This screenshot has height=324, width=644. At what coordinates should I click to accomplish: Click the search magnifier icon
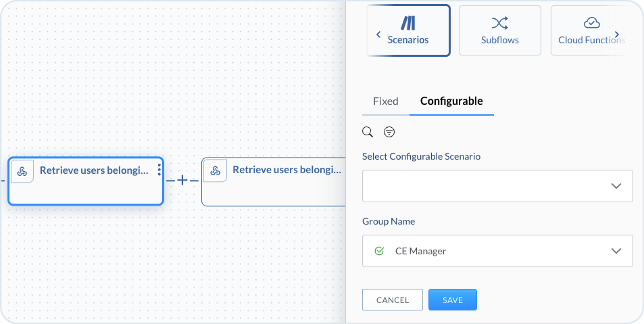(x=368, y=131)
